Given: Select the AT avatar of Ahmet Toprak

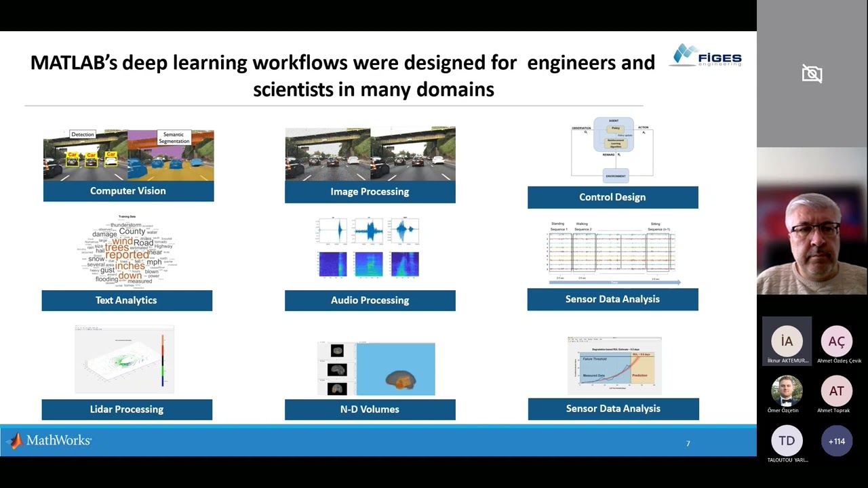Looking at the screenshot, I should pyautogui.click(x=837, y=391).
